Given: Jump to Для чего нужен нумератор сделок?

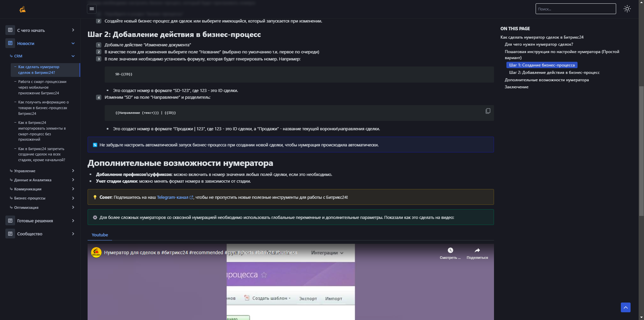Looking at the screenshot, I should [539, 44].
